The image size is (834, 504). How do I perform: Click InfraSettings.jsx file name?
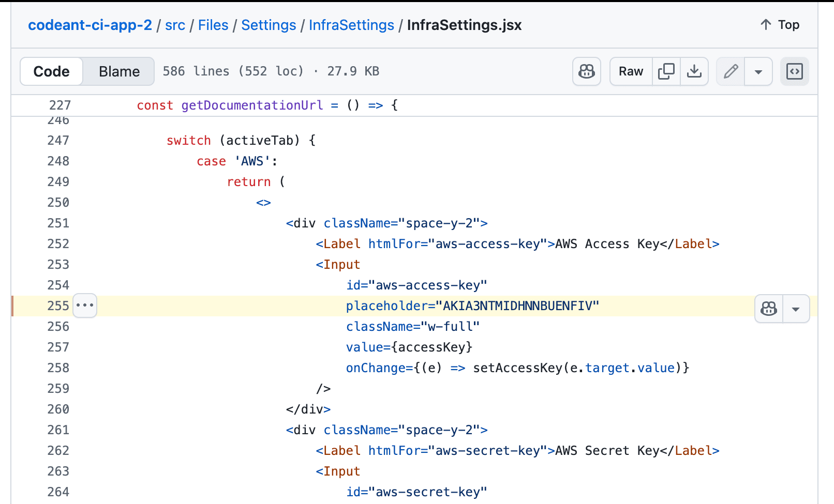(x=464, y=25)
